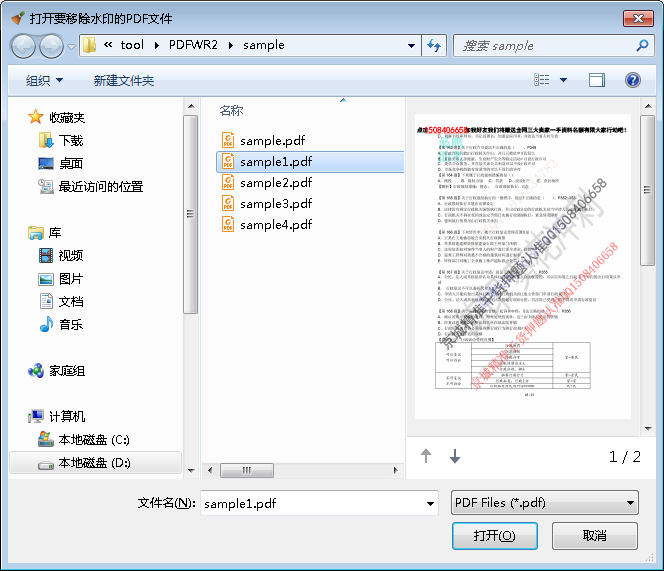
Task: Open the 文件名 dropdown arrow
Action: [430, 503]
